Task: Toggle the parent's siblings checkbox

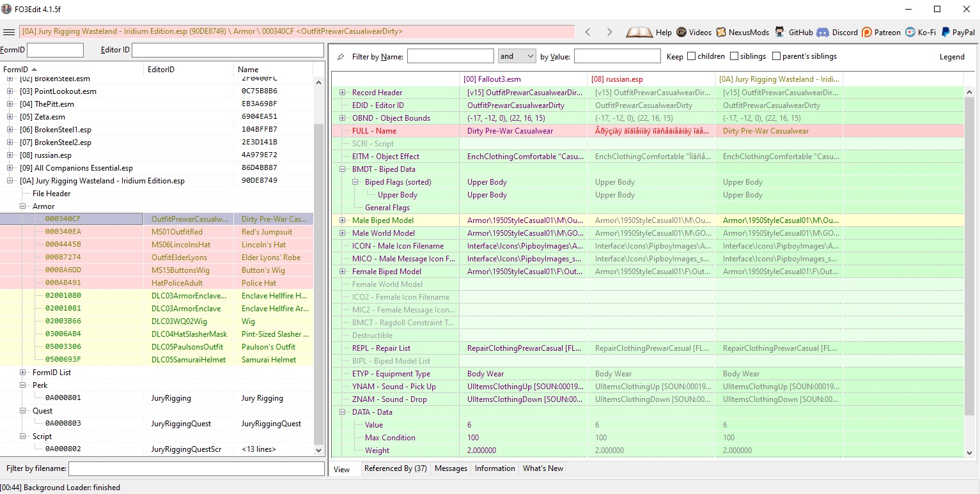Action: point(776,56)
